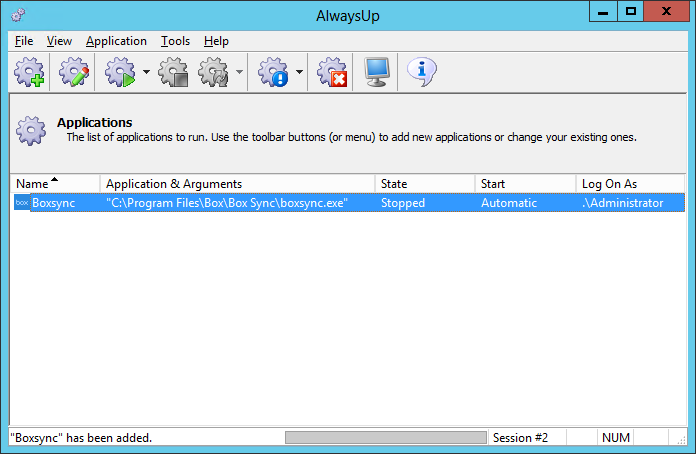Start the application with green play gear
The image size is (696, 454).
pos(120,72)
